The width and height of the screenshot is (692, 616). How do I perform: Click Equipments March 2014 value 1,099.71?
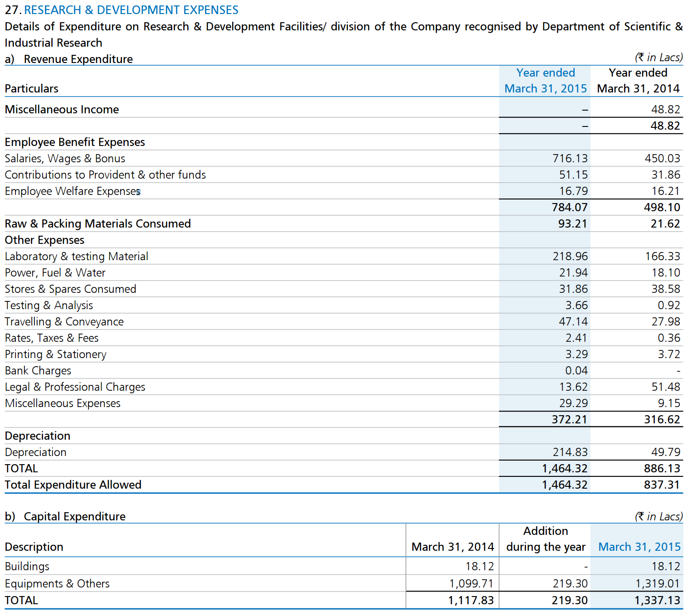click(x=471, y=583)
